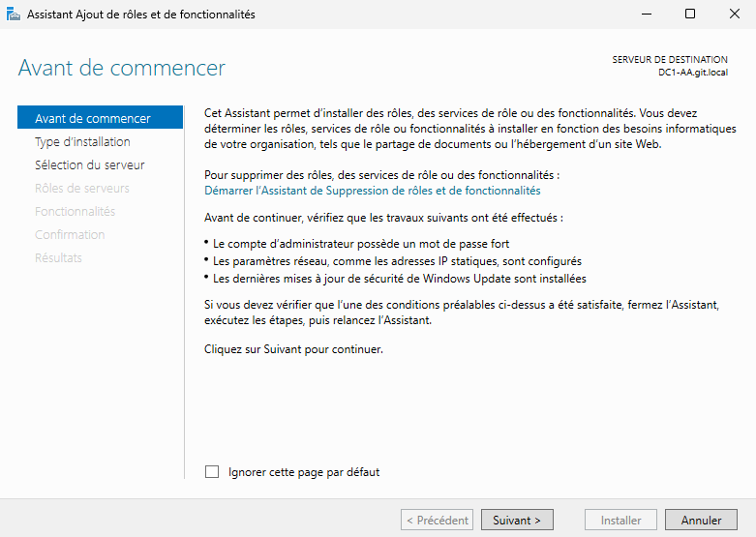This screenshot has height=537, width=756.
Task: Click the wizard icon in the title bar
Action: [x=13, y=15]
